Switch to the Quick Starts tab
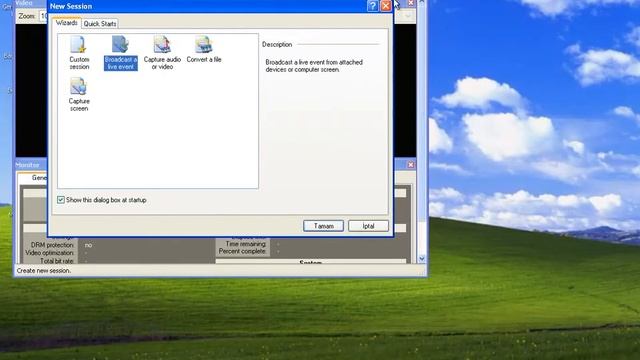Viewport: 640px width, 360px height. (x=100, y=24)
